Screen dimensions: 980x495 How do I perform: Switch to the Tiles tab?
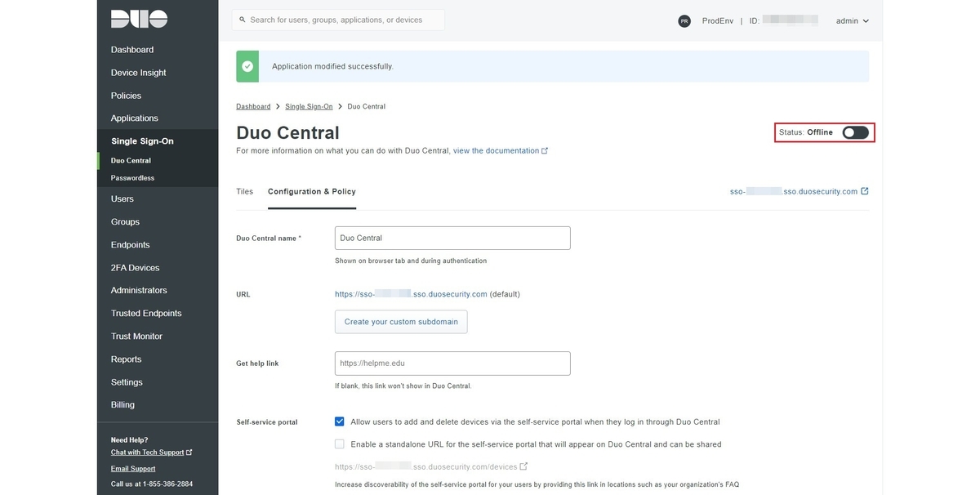tap(244, 192)
